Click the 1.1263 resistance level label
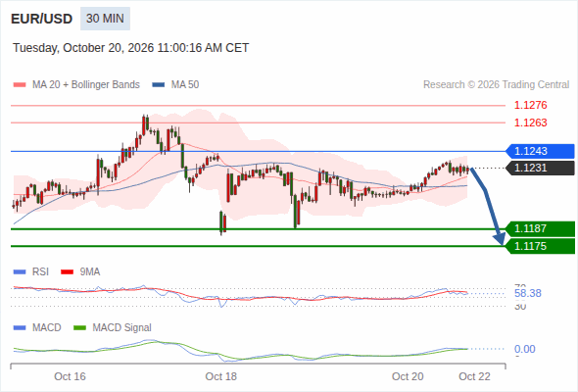 pos(530,122)
